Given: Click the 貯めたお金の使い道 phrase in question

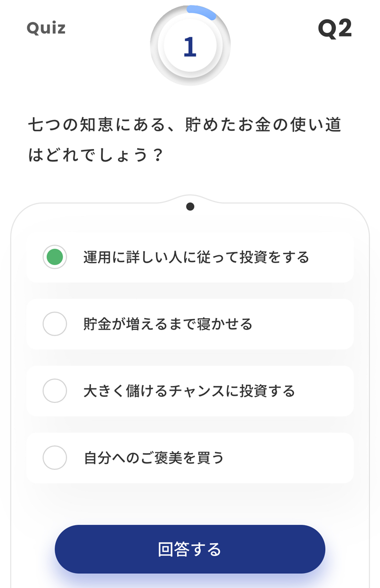Looking at the screenshot, I should (x=263, y=125).
